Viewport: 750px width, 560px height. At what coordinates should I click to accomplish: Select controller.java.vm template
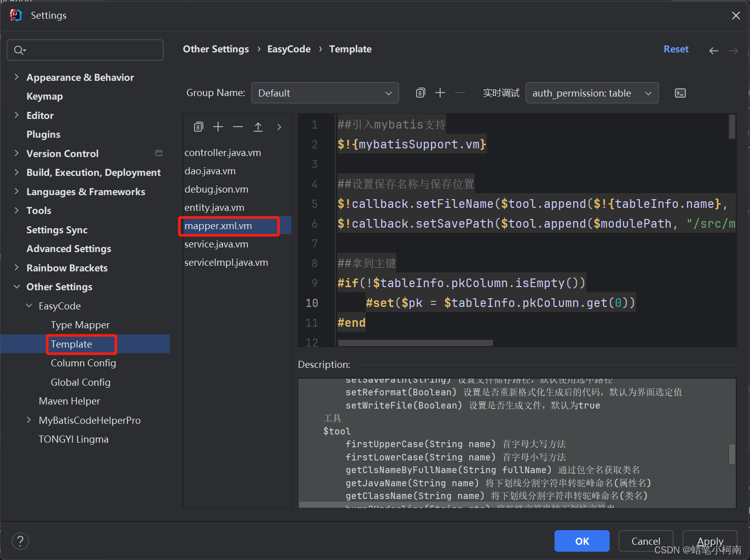(x=223, y=152)
